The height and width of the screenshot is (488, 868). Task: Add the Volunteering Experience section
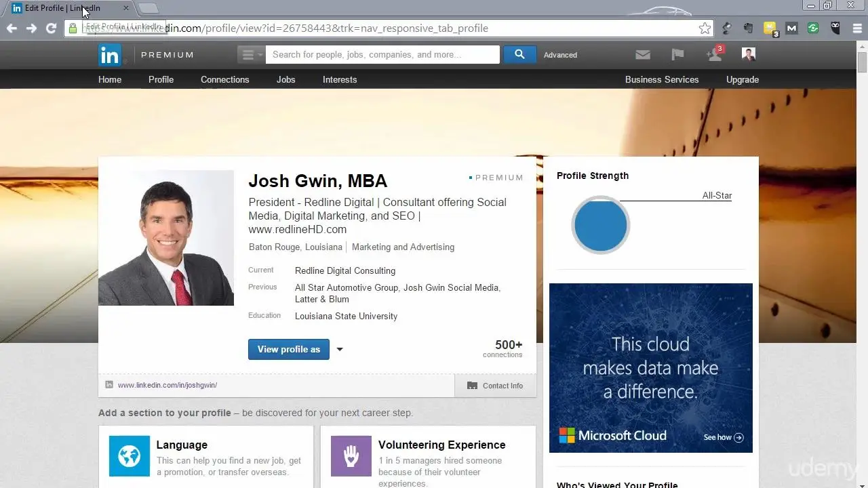click(x=428, y=456)
